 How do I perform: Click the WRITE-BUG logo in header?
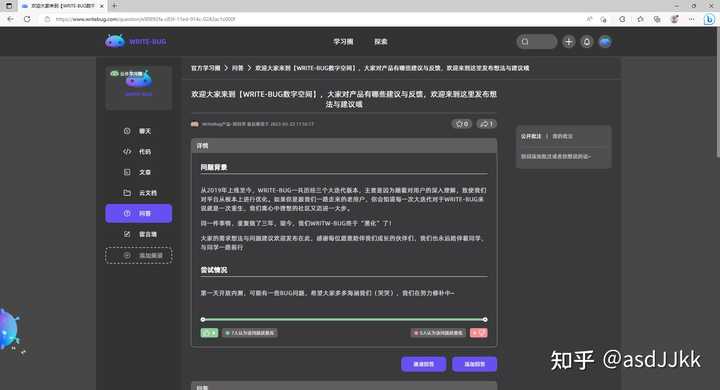click(x=135, y=41)
